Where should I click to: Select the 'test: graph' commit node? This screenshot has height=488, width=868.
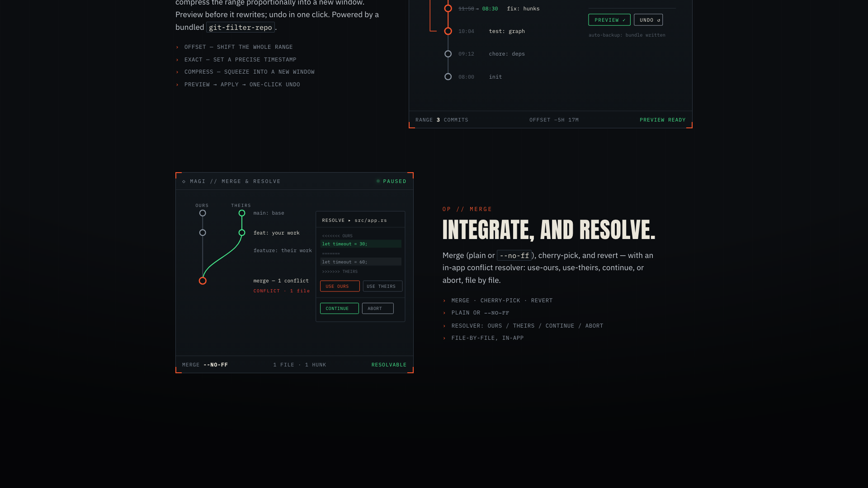point(448,31)
